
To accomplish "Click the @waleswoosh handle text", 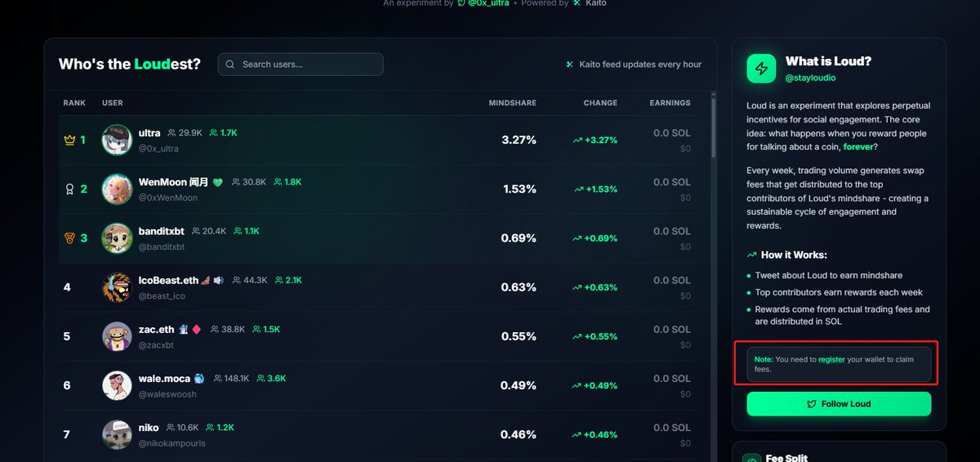I will [x=167, y=394].
